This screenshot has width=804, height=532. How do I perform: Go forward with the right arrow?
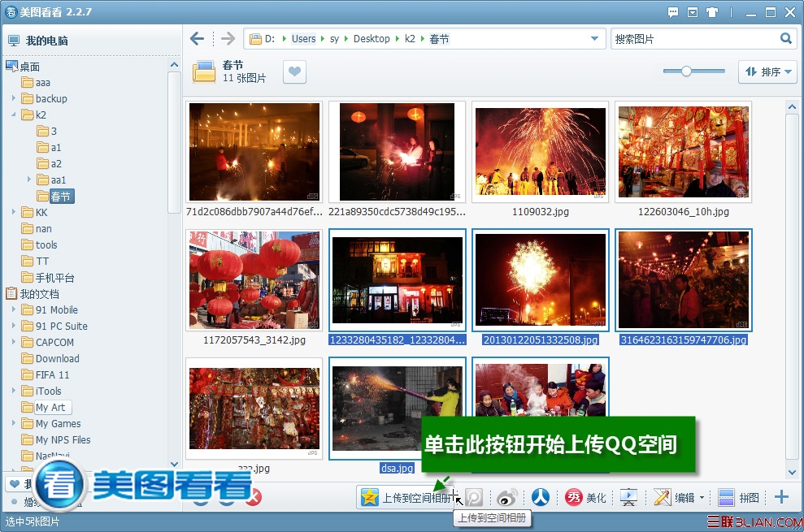tap(228, 38)
